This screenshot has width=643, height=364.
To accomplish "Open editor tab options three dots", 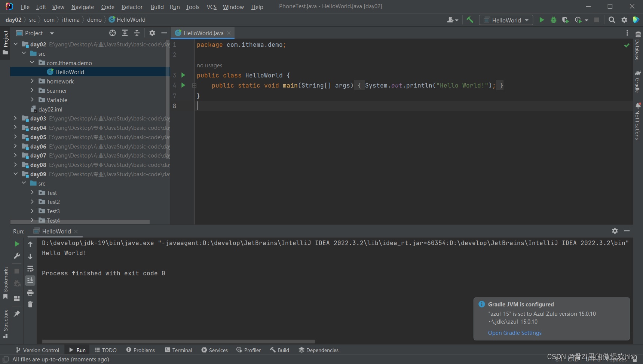I will [x=627, y=33].
